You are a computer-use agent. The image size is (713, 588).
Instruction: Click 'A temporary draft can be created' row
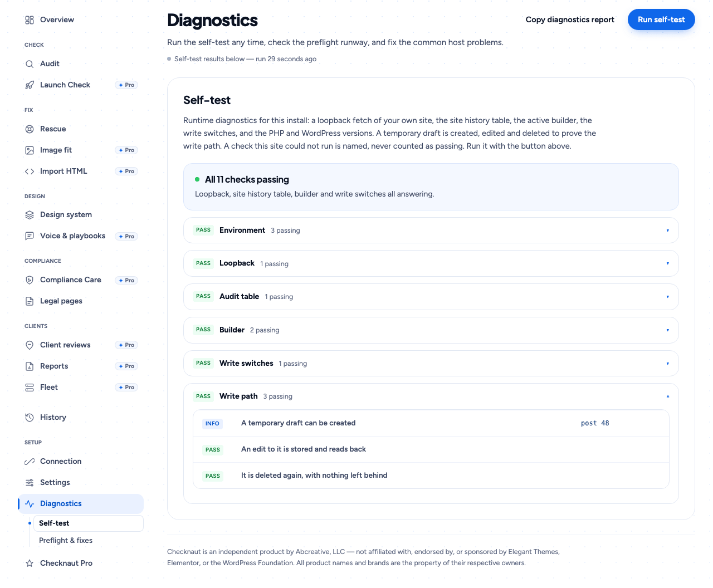431,423
